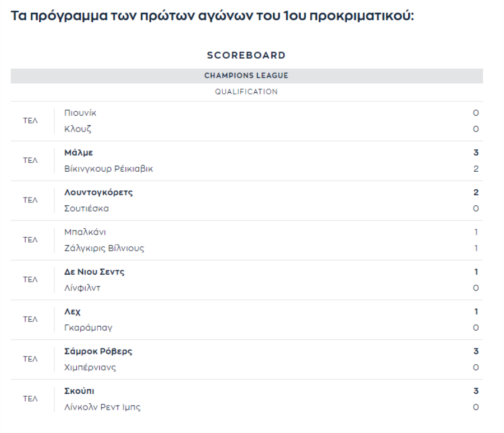Click the ΤΕΛ status of Μάλμε match
Image resolution: width=504 pixels, height=433 pixels.
(30, 161)
